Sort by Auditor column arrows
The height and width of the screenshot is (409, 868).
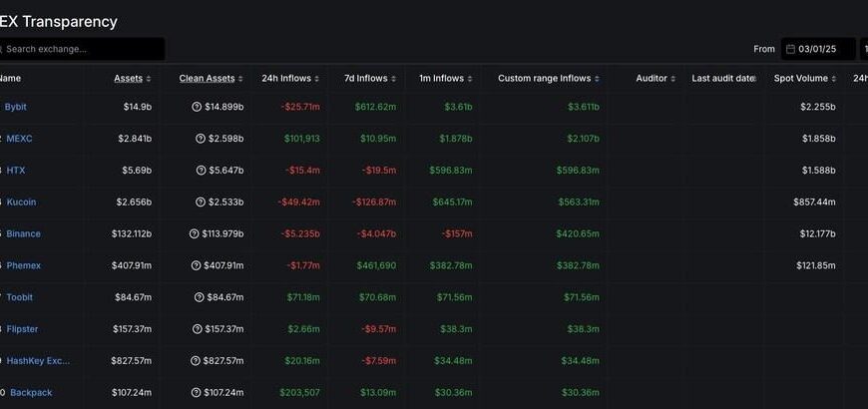[x=672, y=79]
